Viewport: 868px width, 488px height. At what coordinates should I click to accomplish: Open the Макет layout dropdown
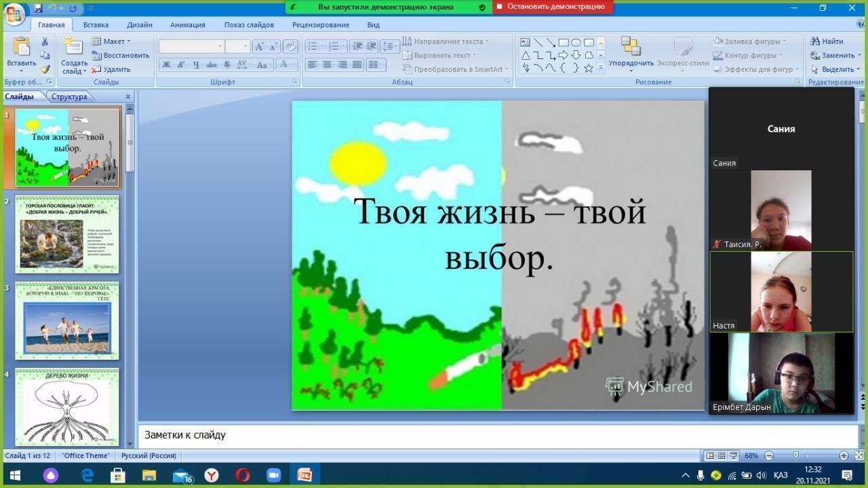[x=111, y=41]
